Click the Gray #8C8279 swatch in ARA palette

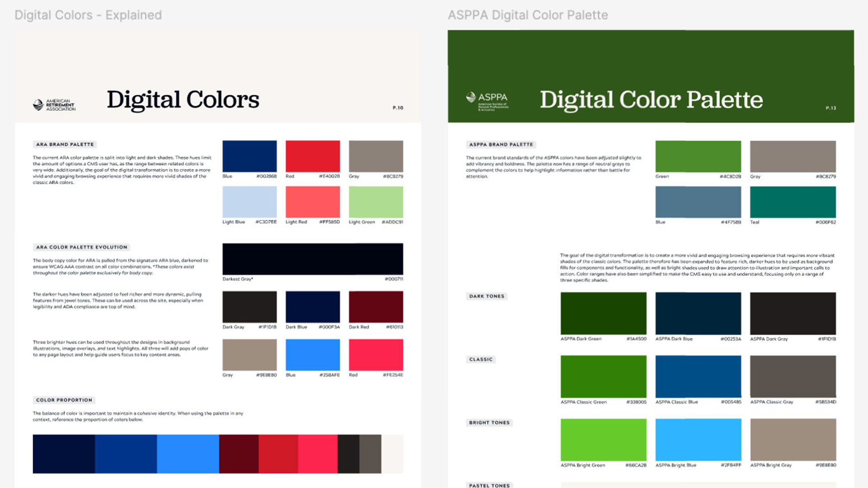[376, 156]
